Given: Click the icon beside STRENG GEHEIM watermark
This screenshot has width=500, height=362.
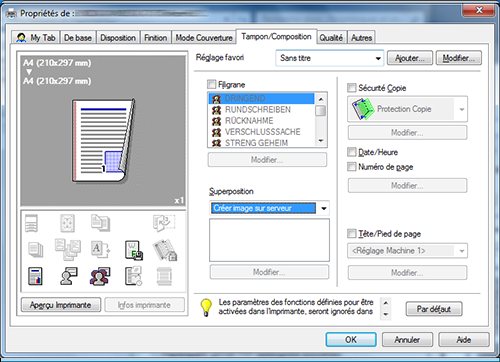Looking at the screenshot, I should pyautogui.click(x=217, y=143).
